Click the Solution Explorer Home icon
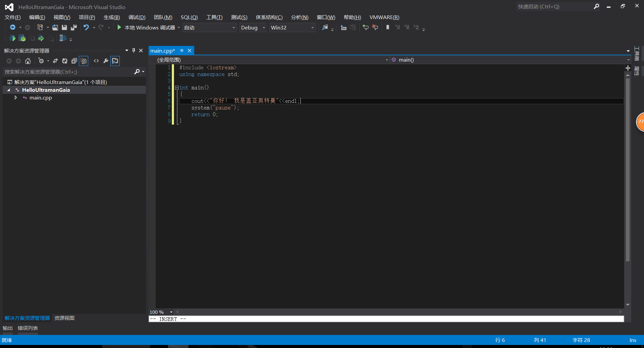 pos(28,61)
